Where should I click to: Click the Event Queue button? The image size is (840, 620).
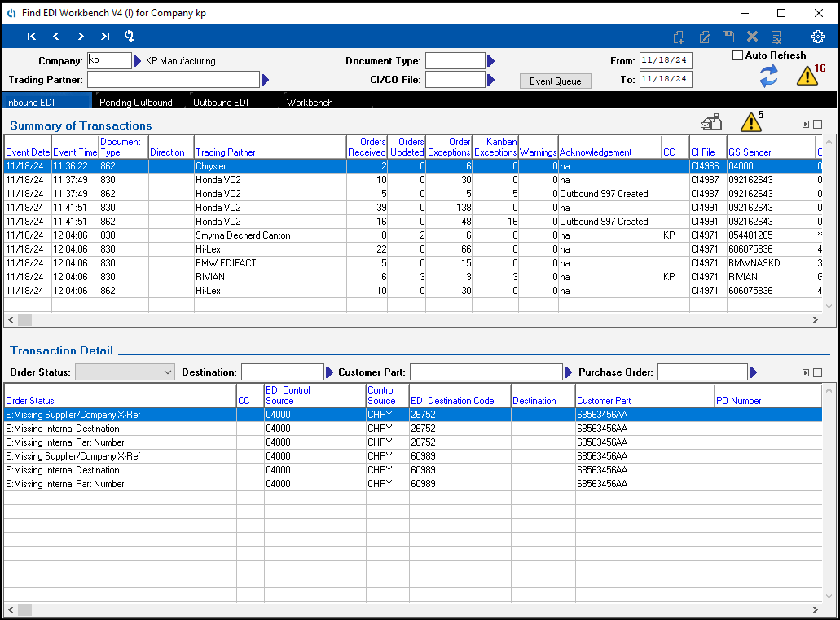[x=555, y=81]
